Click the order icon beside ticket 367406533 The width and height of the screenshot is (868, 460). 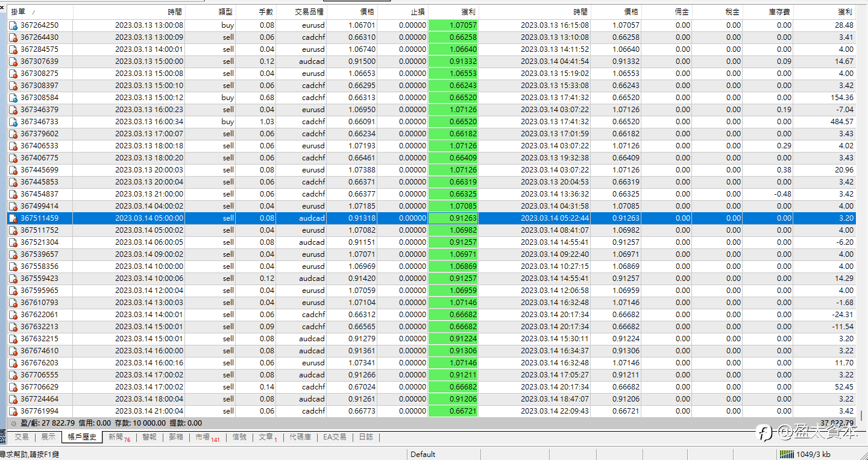(x=13, y=146)
